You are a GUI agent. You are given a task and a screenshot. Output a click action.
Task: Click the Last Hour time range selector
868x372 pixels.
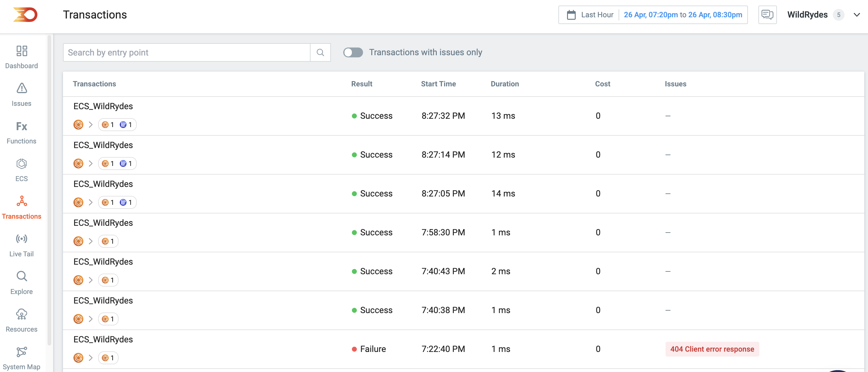[x=597, y=15]
